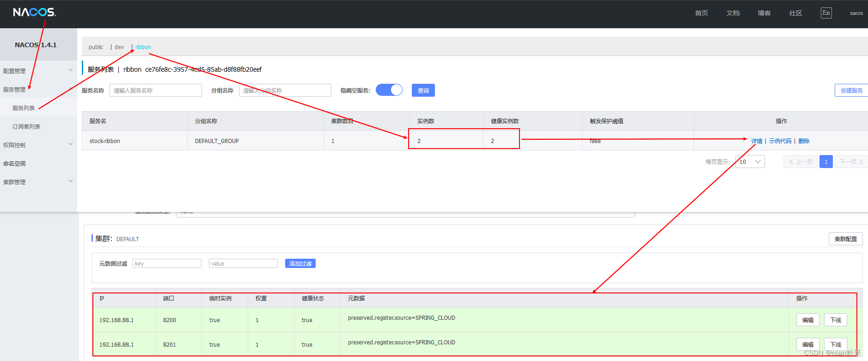Focus the 分组名称 input field

285,90
